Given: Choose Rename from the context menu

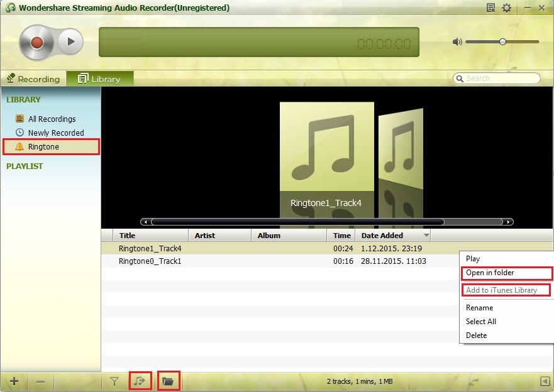Looking at the screenshot, I should click(x=479, y=308).
